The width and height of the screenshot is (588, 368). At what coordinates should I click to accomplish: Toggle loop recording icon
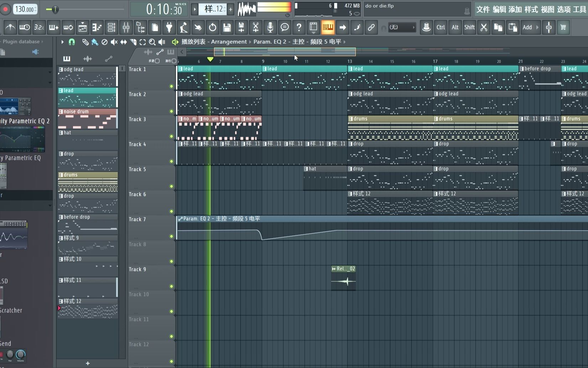pos(68,27)
